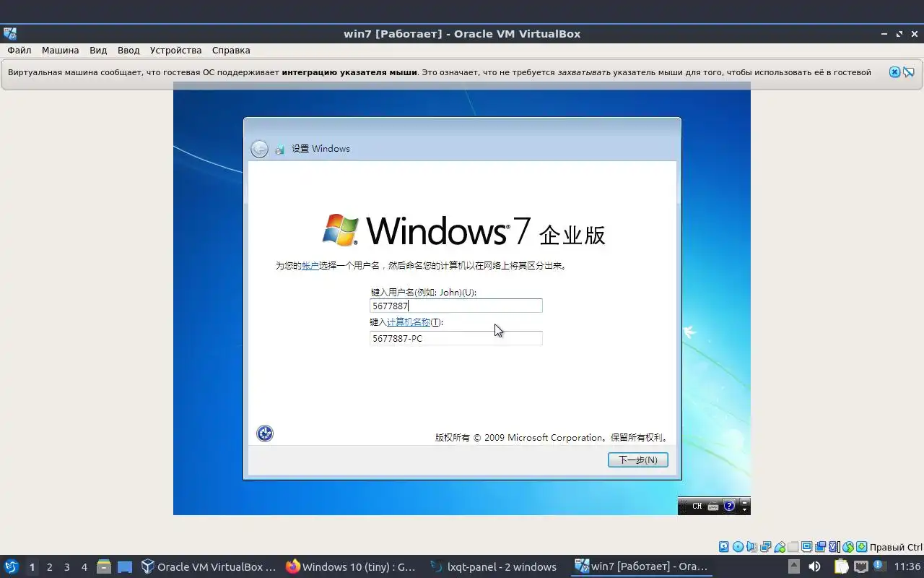Click the volume icon in system tray
This screenshot has height=578, width=924.
[814, 566]
